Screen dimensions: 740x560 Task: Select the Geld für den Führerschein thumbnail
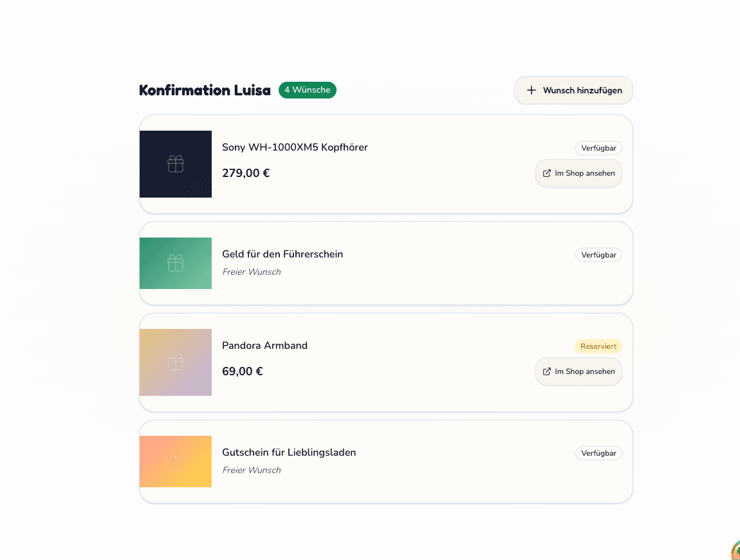coord(176,263)
